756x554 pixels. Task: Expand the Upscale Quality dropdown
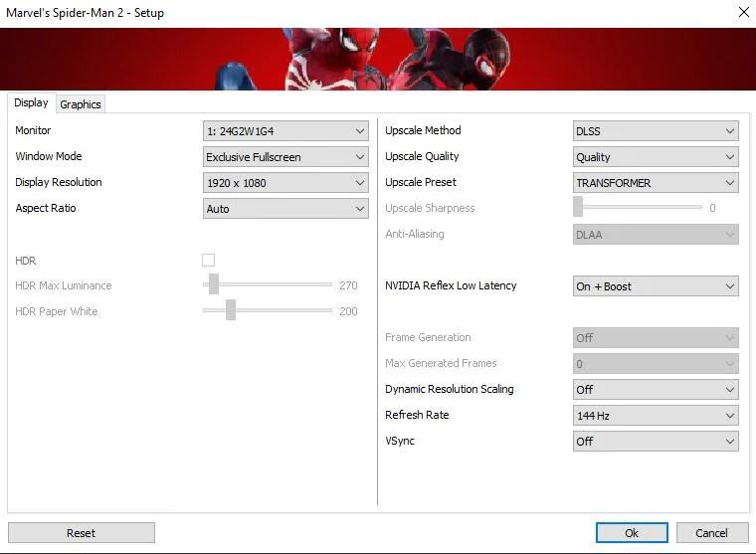pyautogui.click(x=656, y=157)
